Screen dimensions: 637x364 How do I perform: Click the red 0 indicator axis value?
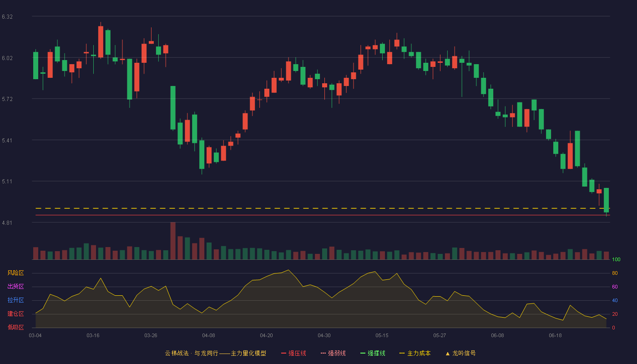tap(613, 328)
